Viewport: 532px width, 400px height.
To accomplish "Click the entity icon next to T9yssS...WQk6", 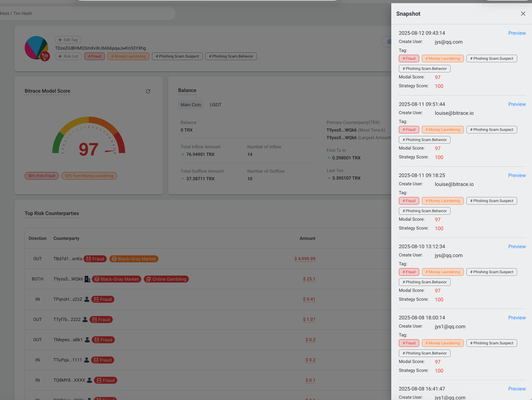I will click(x=87, y=279).
